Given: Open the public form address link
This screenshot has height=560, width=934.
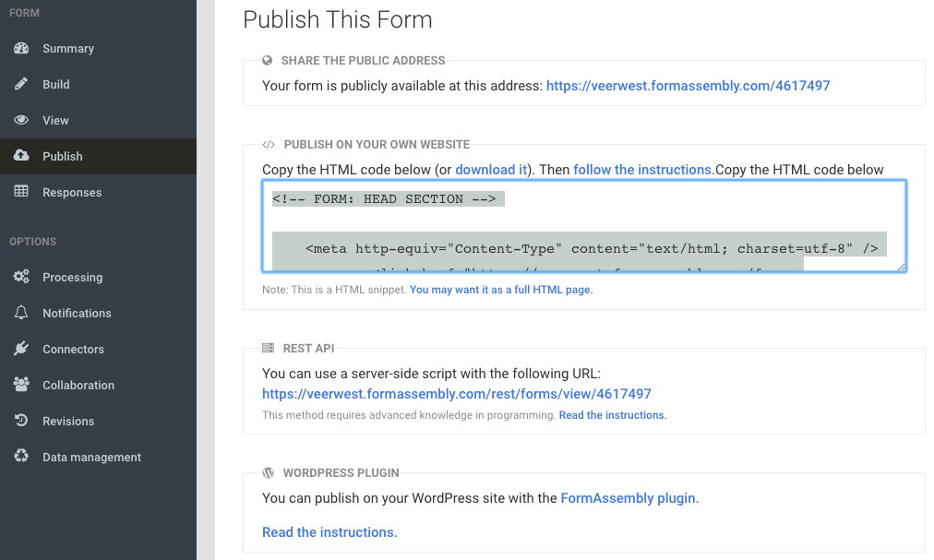Looking at the screenshot, I should [688, 86].
